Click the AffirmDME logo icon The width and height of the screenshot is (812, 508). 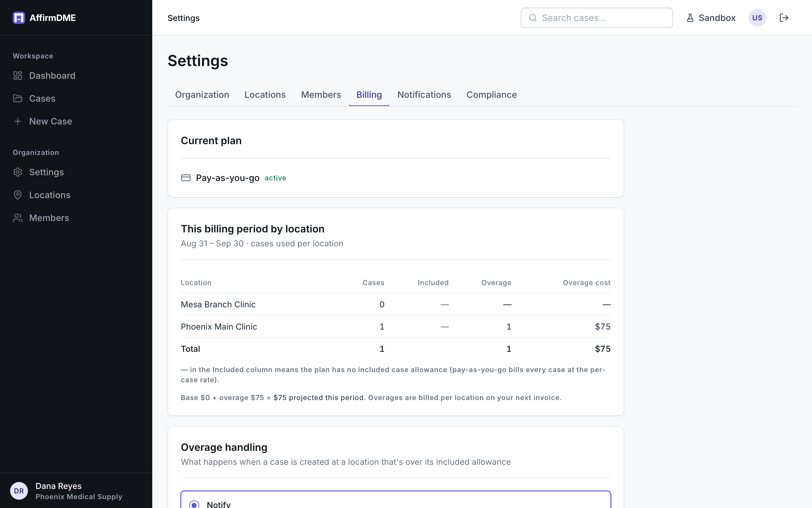click(x=19, y=18)
